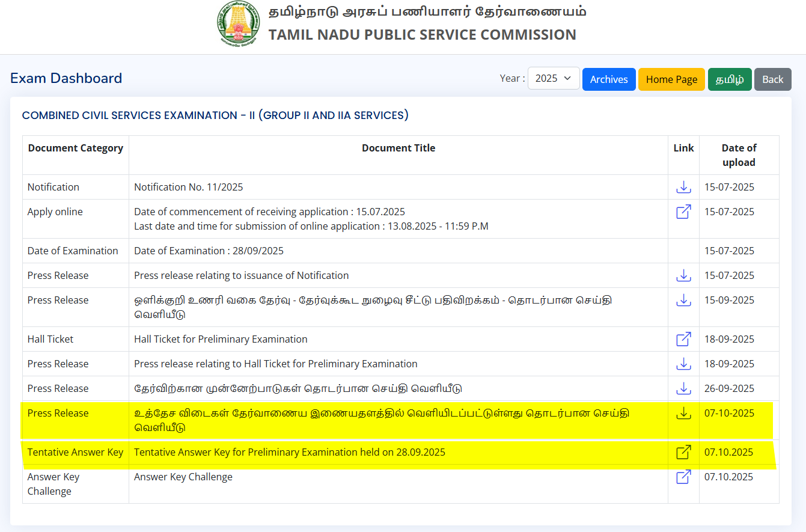Click the Document Title column header
The height and width of the screenshot is (532, 806).
click(398, 148)
